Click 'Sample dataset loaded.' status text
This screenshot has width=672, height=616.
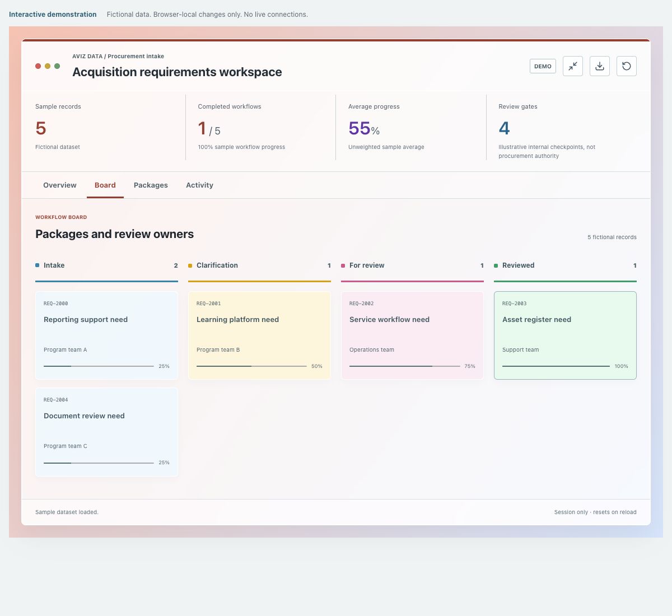tap(67, 512)
